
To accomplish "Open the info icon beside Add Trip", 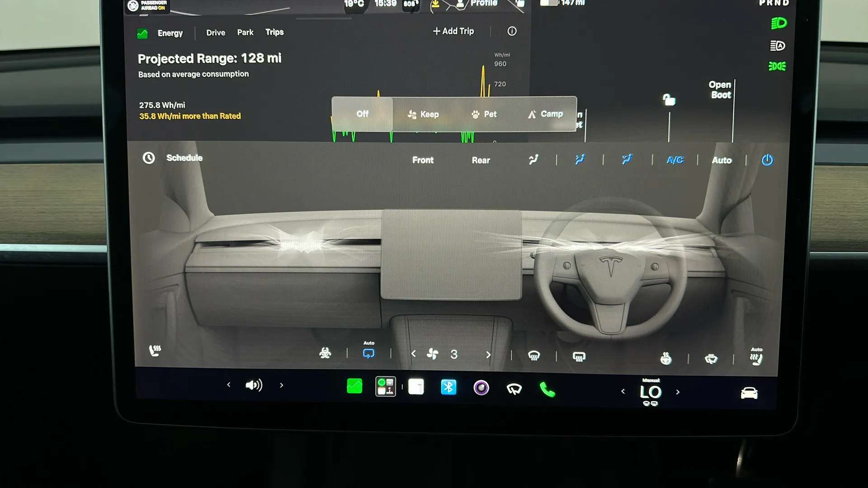I will click(x=512, y=31).
